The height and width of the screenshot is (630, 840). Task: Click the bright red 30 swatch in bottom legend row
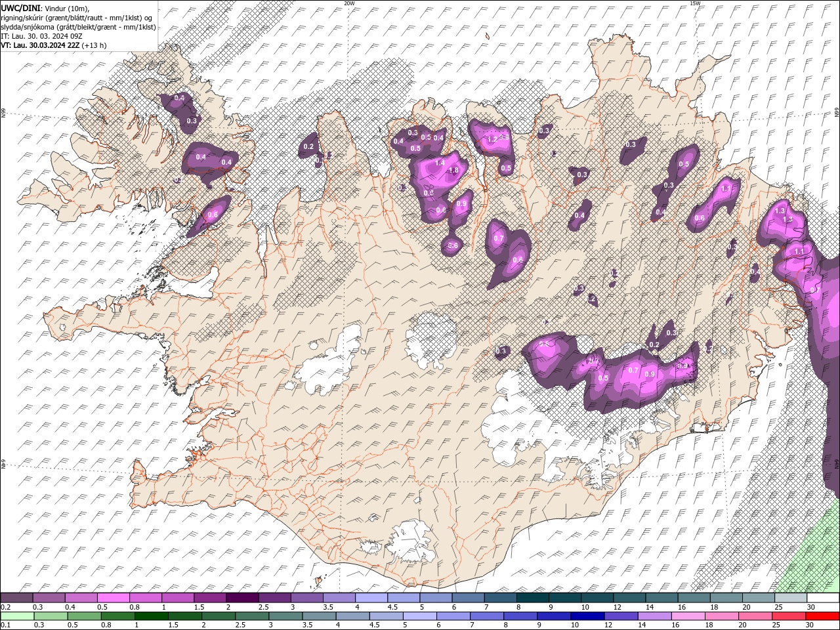click(x=823, y=616)
